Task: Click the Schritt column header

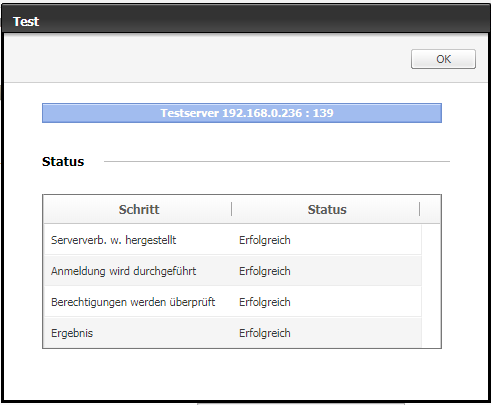Action: point(138,209)
